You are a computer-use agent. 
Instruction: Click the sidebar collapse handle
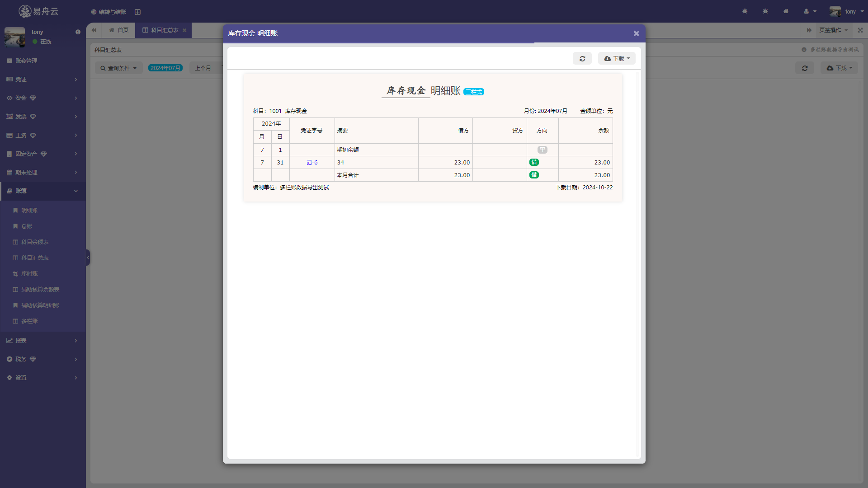(x=88, y=258)
